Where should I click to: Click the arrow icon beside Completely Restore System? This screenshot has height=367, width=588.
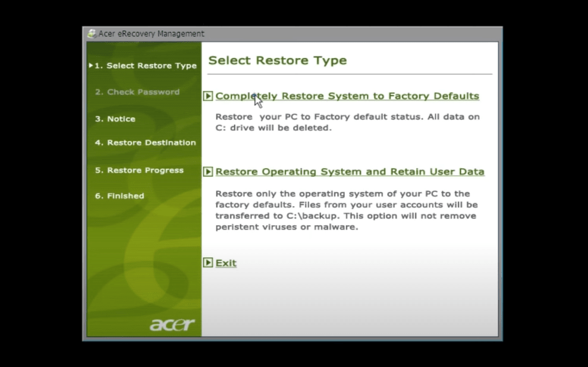click(208, 96)
